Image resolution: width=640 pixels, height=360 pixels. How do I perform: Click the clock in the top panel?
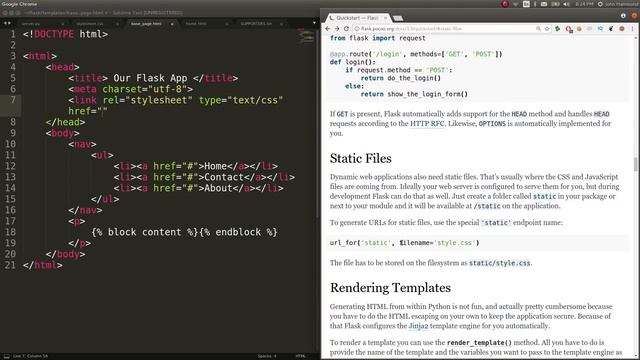point(584,4)
